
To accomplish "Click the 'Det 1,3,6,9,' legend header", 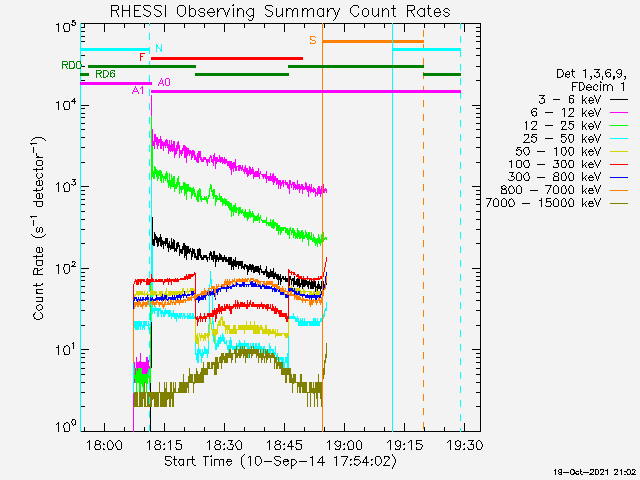I will click(591, 74).
